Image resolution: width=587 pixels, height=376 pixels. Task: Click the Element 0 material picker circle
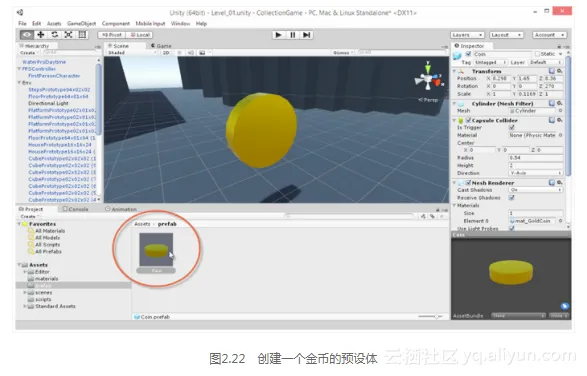pos(560,221)
